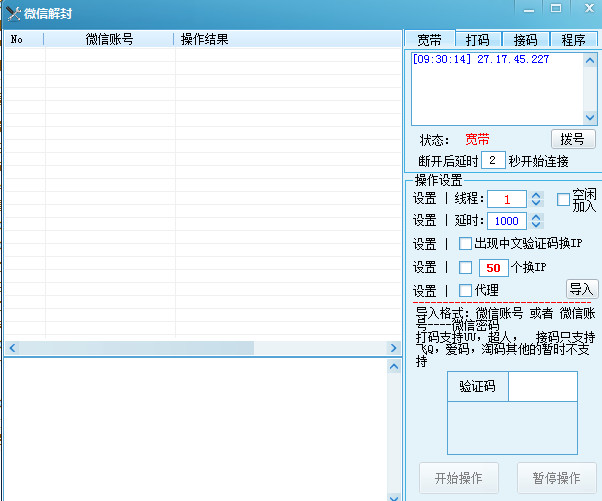Adjust the 线程 thread count spinner
Image resolution: width=602 pixels, height=501 pixels.
(536, 199)
